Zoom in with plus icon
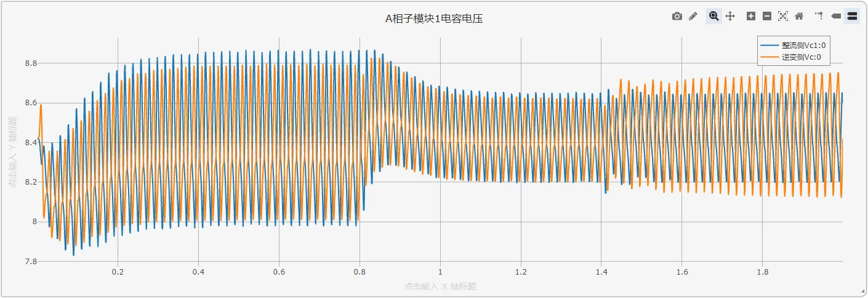Viewport: 868px width, 298px height. click(x=751, y=17)
